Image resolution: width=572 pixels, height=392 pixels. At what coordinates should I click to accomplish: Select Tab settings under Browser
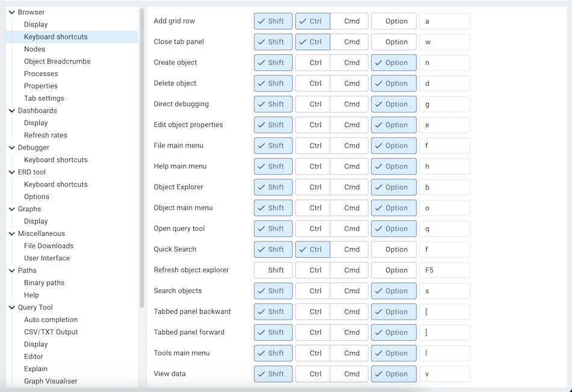pyautogui.click(x=43, y=98)
